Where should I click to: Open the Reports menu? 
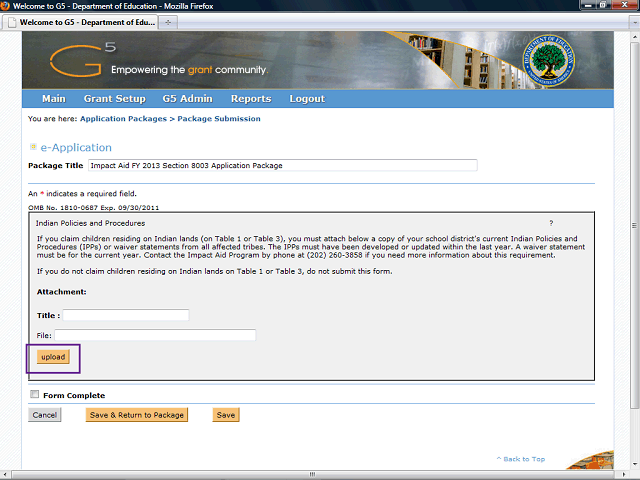coord(251,99)
